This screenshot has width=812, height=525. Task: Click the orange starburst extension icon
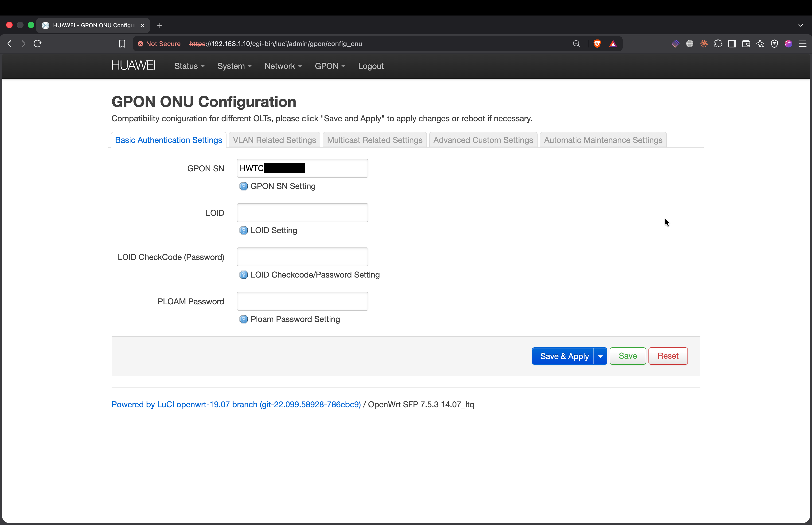tap(704, 44)
